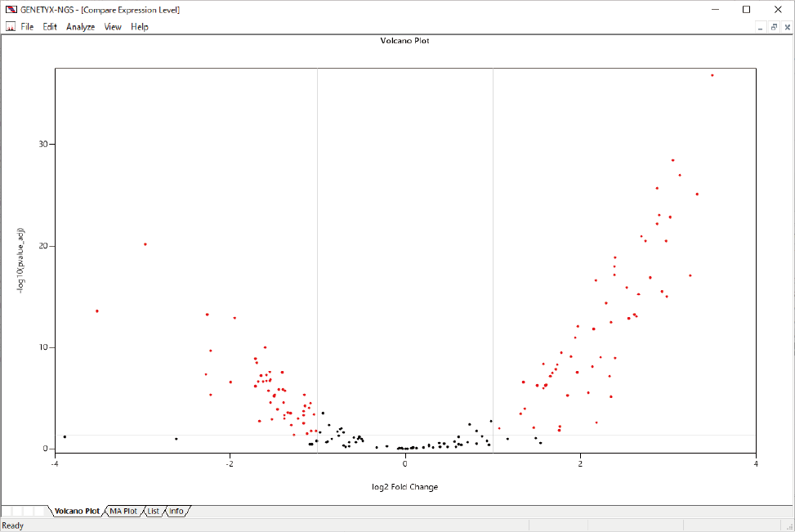This screenshot has height=532, width=795.
Task: Click the document icon beside File menu
Action: click(11, 27)
